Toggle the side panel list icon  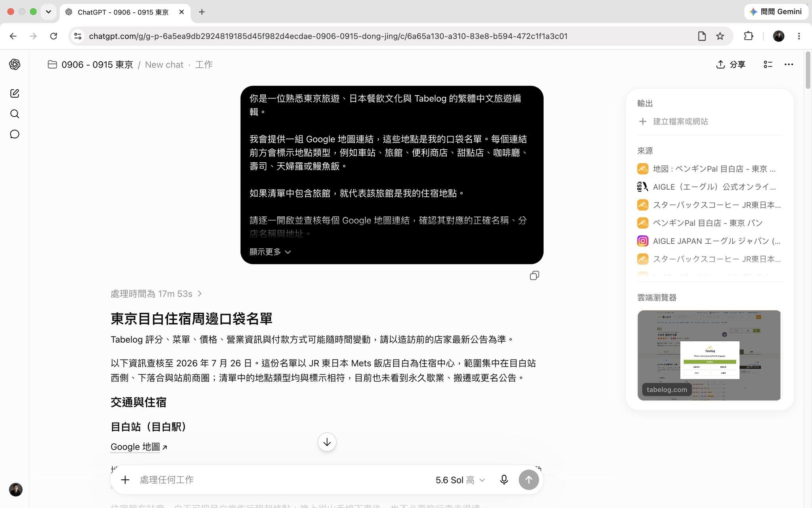(x=768, y=64)
